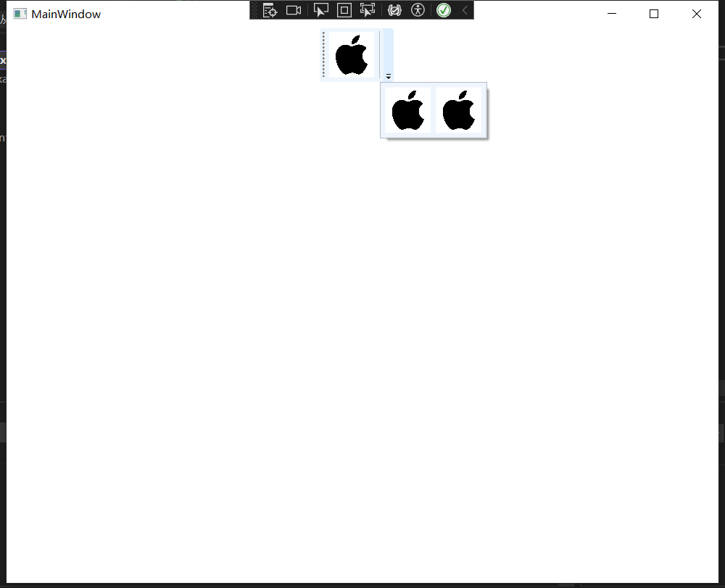Open Go to Live Visual Tree tool
The height and width of the screenshot is (588, 725).
[270, 10]
